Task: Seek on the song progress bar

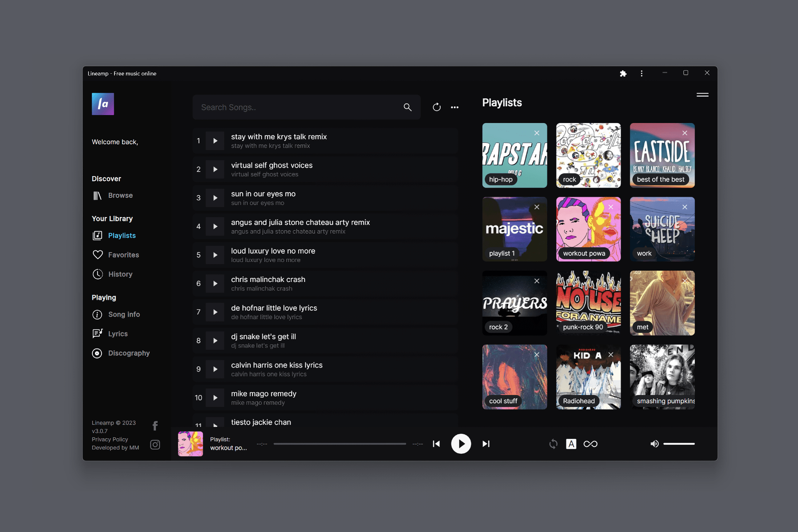Action: click(340, 444)
